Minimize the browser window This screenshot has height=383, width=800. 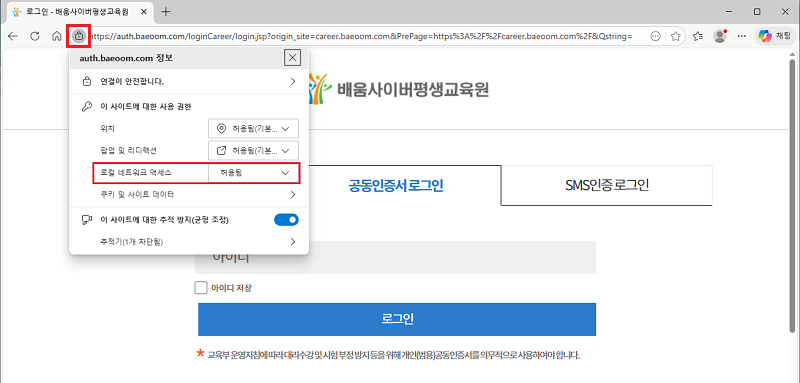point(728,11)
